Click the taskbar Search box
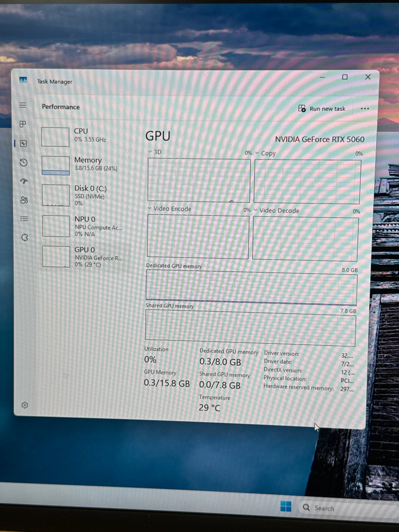The width and height of the screenshot is (399, 532). coord(349,508)
